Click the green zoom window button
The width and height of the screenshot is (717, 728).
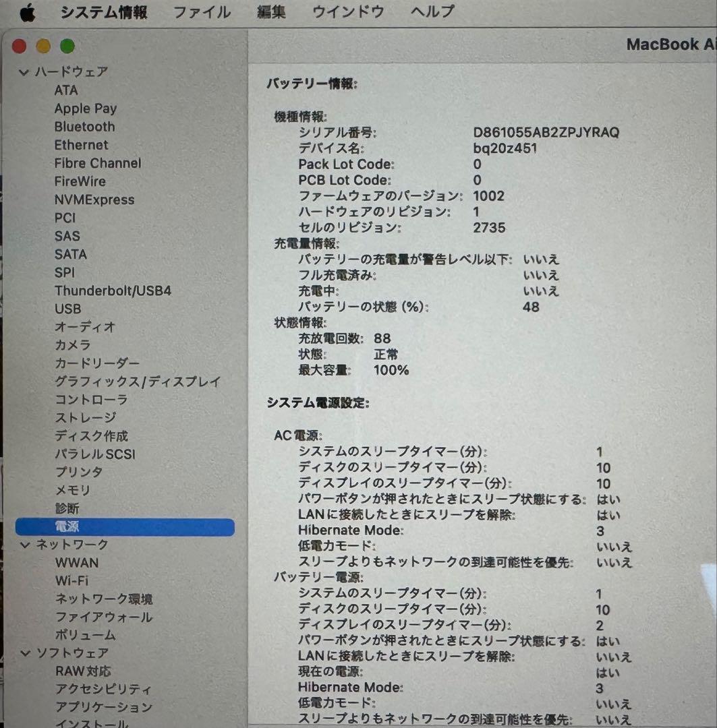(x=67, y=46)
